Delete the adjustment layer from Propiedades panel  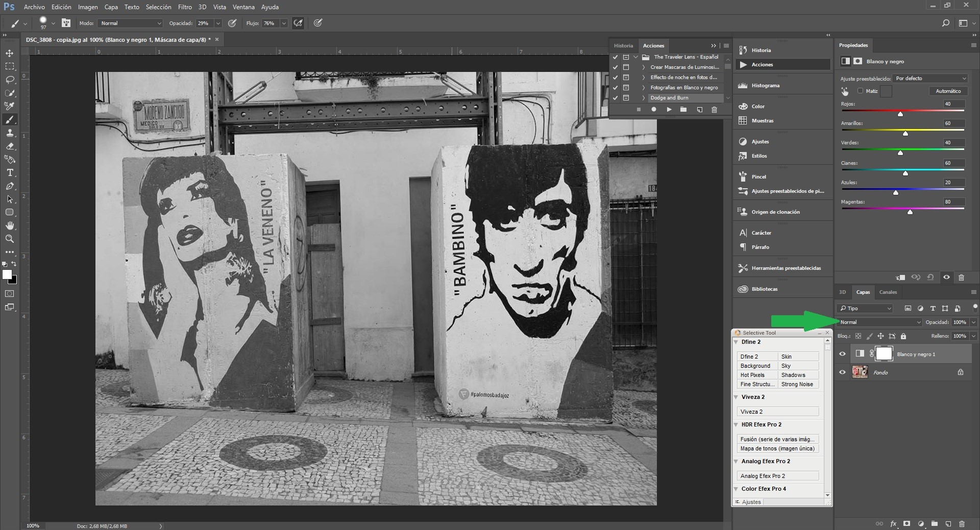[962, 277]
